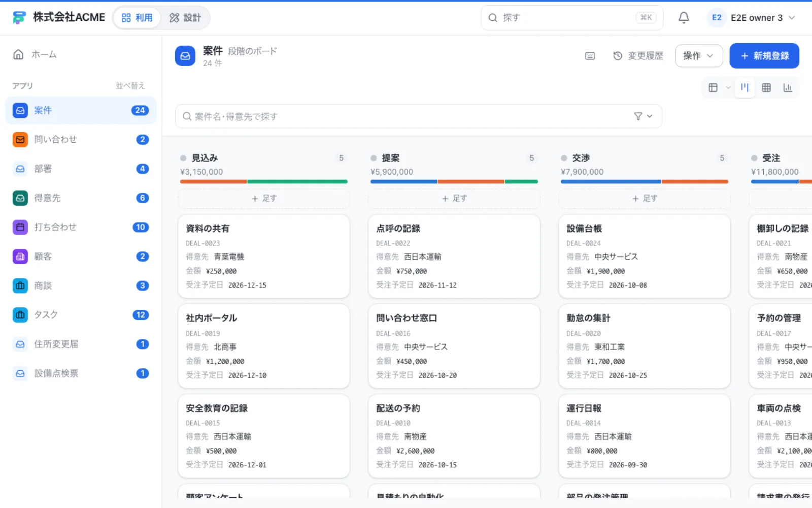
Task: Open the 資料の共有 deal card
Action: [264, 257]
